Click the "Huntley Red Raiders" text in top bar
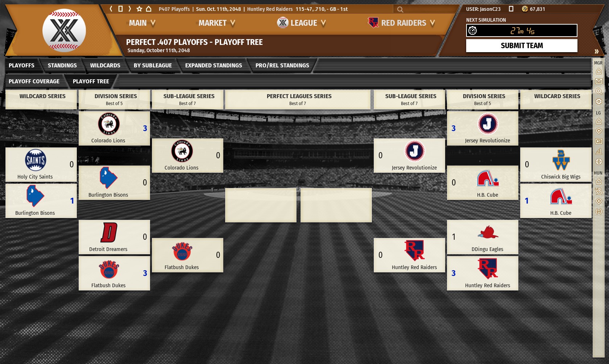The width and height of the screenshot is (609, 364). click(x=270, y=9)
